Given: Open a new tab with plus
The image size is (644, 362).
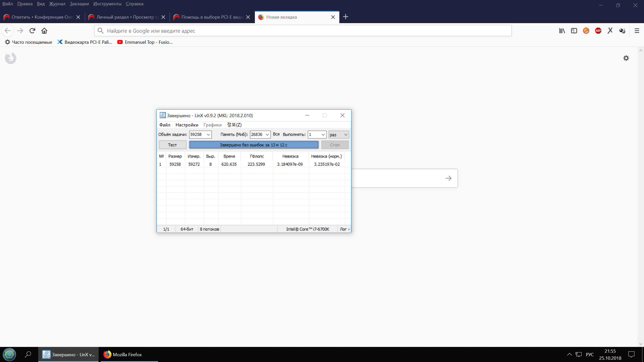Looking at the screenshot, I should [x=346, y=17].
